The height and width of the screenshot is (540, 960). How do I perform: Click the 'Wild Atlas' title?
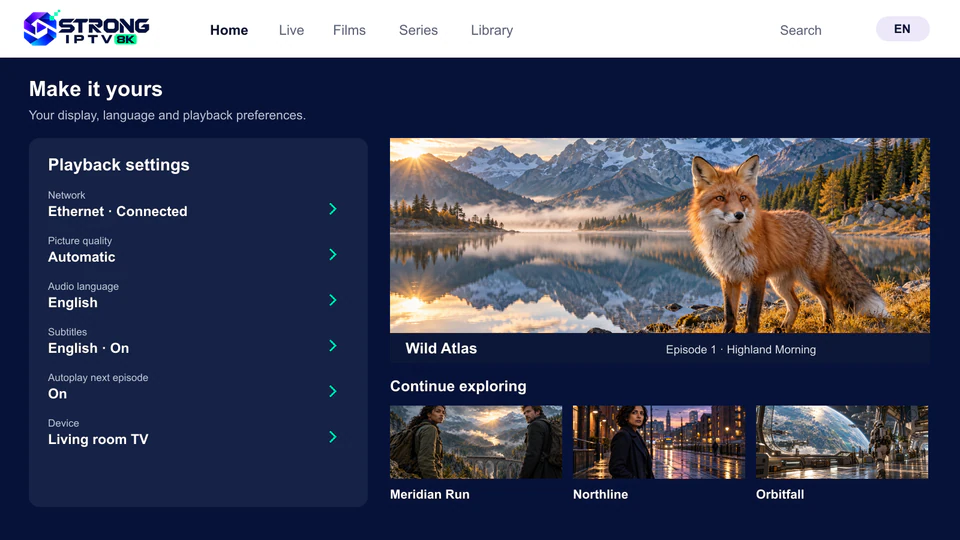(441, 348)
